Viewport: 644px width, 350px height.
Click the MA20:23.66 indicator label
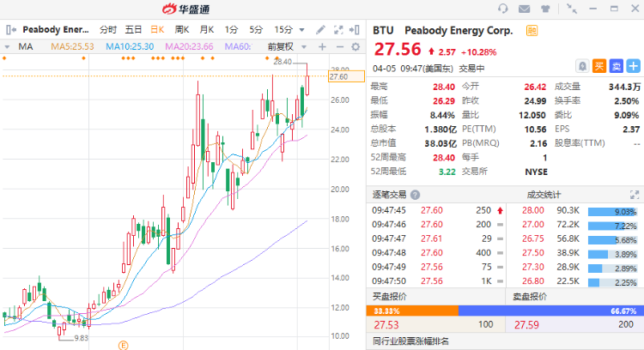[x=189, y=47]
